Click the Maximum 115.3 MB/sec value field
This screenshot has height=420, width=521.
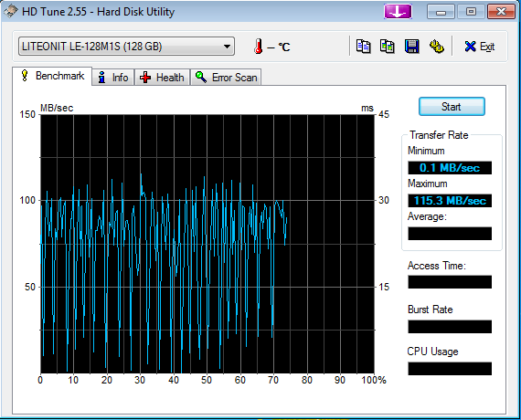tap(450, 201)
